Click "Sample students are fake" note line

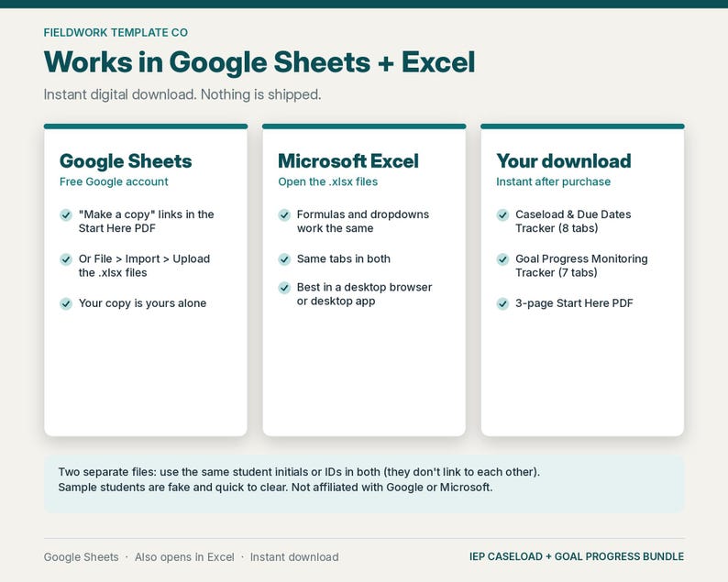point(275,488)
